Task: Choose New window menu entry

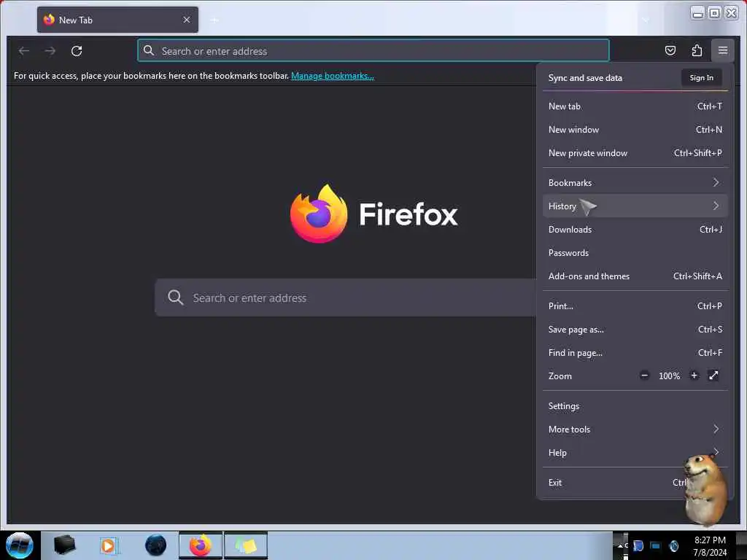Action: point(635,130)
